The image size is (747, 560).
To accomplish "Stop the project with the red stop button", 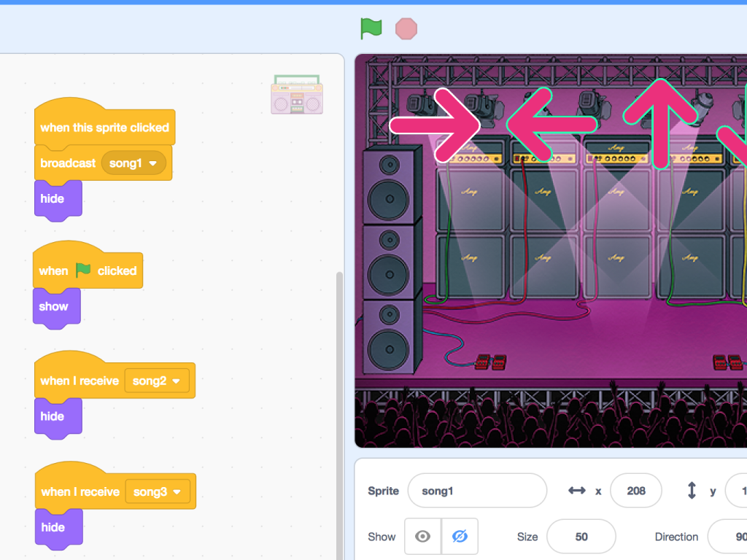I will tap(406, 29).
